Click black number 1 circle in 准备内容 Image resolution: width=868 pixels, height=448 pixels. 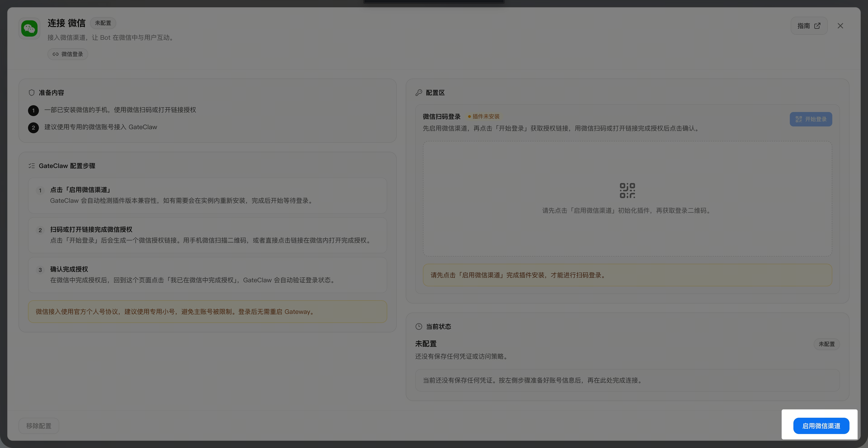coord(33,110)
